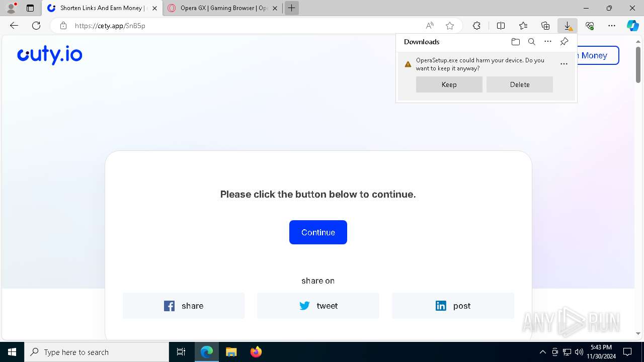Close the Opera GX tab
644x362 pixels.
[x=275, y=8]
